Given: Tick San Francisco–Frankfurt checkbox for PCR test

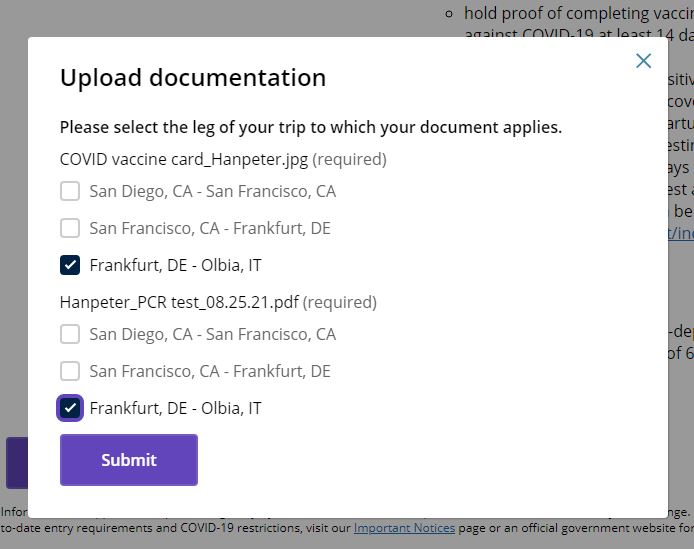Looking at the screenshot, I should pyautogui.click(x=70, y=371).
